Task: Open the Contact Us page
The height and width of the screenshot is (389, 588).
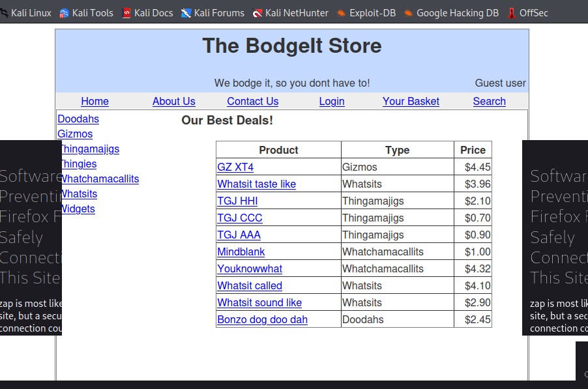Action: coord(253,101)
